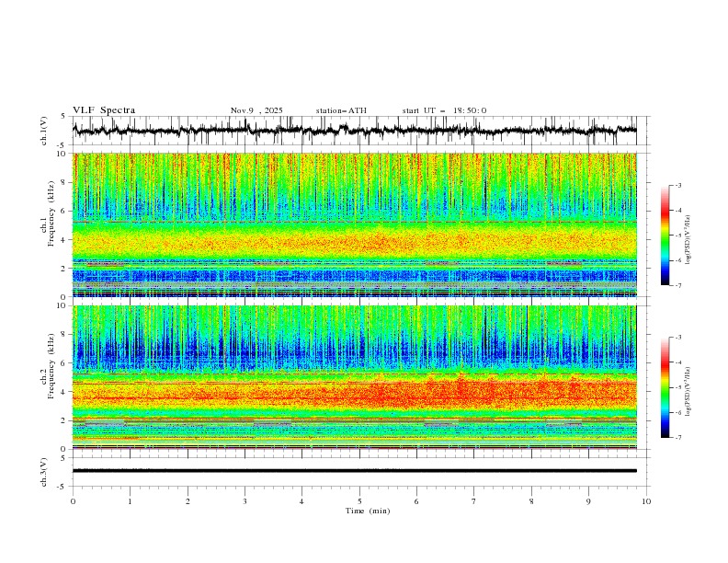The width and height of the screenshot is (728, 563).
Task: Click inside the ch.2 spectrogram panel
Action: [355, 377]
